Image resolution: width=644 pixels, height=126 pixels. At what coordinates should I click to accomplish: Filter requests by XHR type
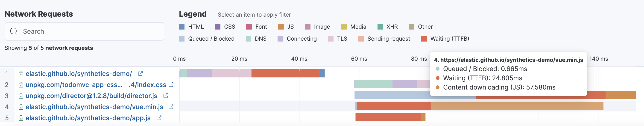387,27
